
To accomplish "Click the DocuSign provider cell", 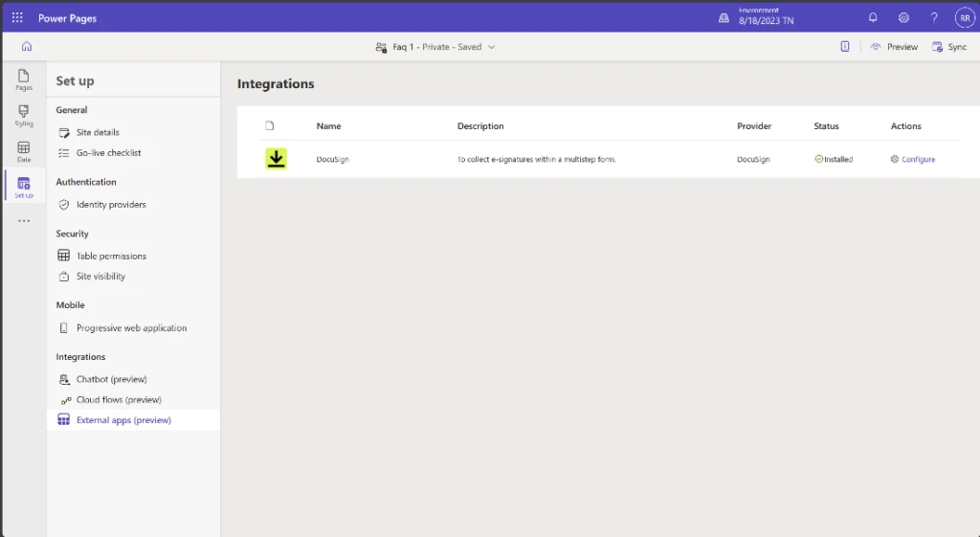I will pos(753,160).
